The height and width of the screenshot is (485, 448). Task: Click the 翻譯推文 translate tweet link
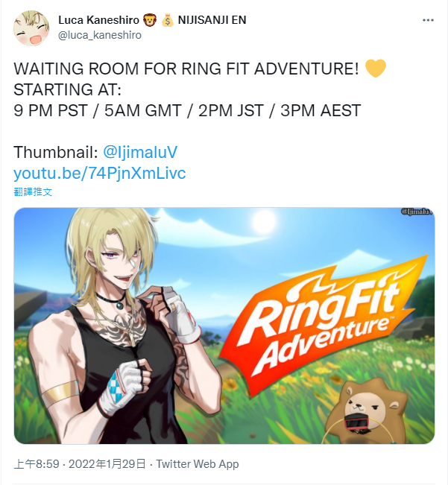tap(33, 191)
